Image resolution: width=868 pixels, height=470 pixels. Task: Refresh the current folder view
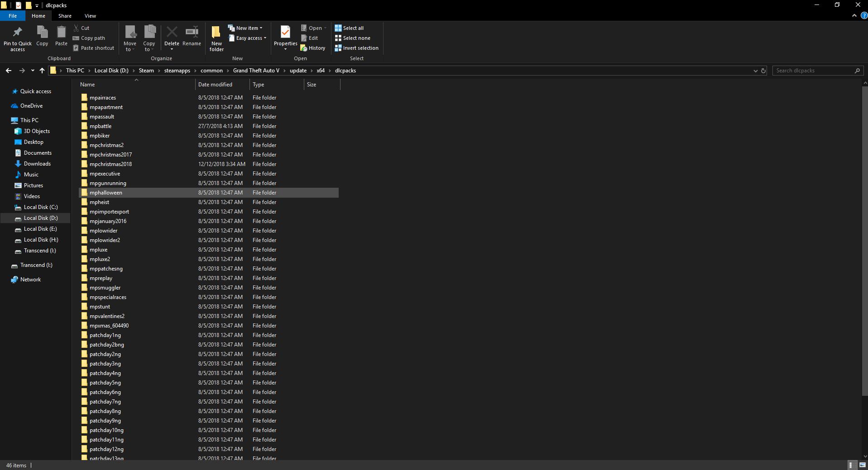(x=763, y=71)
